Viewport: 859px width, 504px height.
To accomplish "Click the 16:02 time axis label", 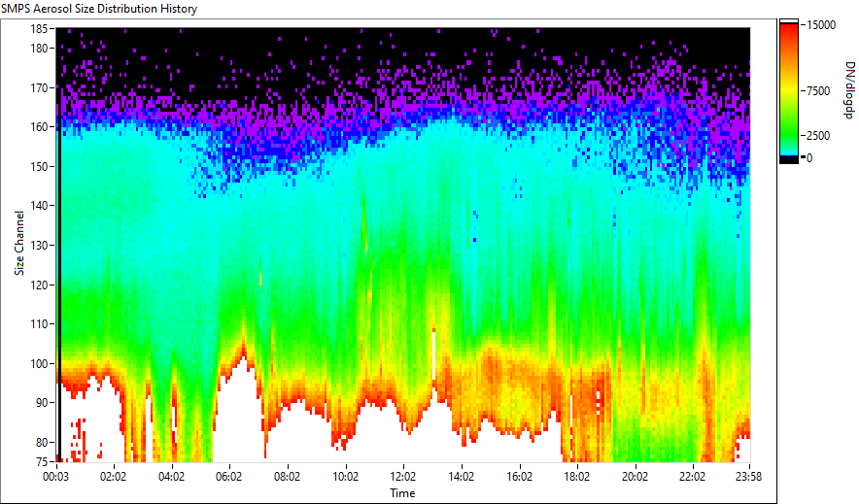I will (x=519, y=477).
